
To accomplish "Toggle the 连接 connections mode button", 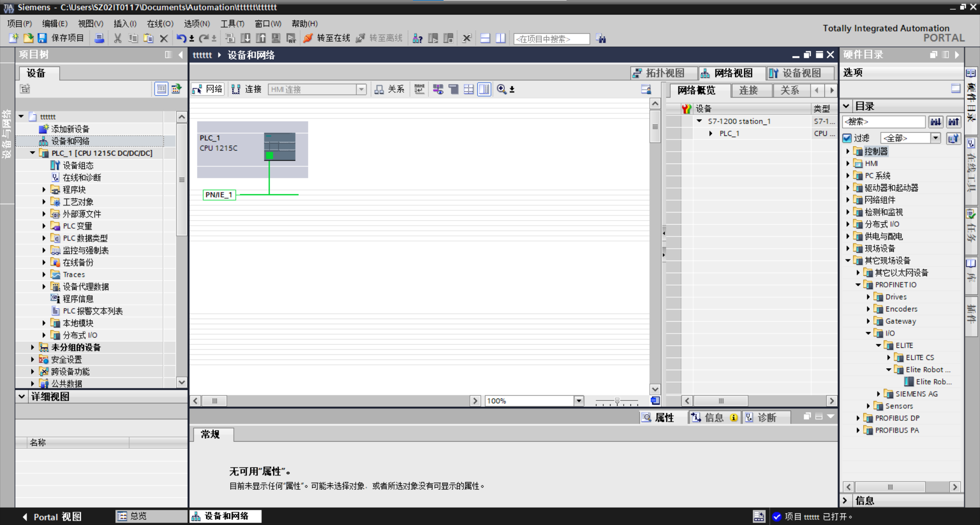I will click(x=247, y=89).
